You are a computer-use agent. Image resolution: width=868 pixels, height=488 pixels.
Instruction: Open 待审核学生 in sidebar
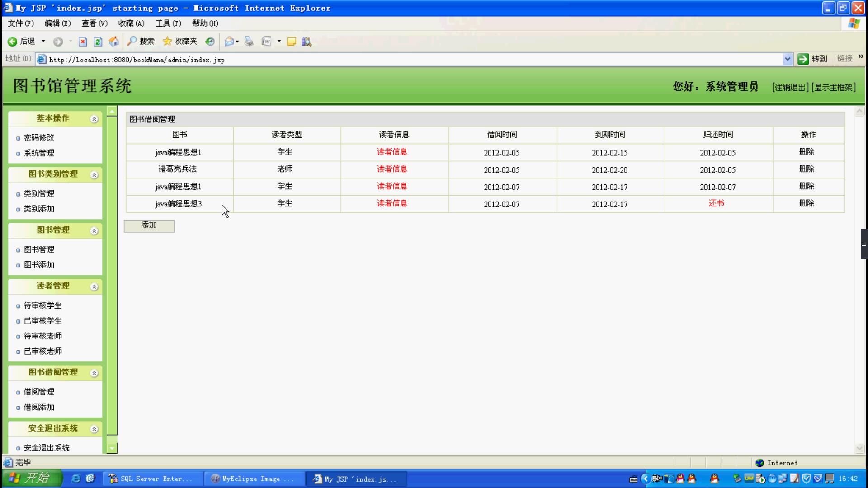[x=43, y=305]
